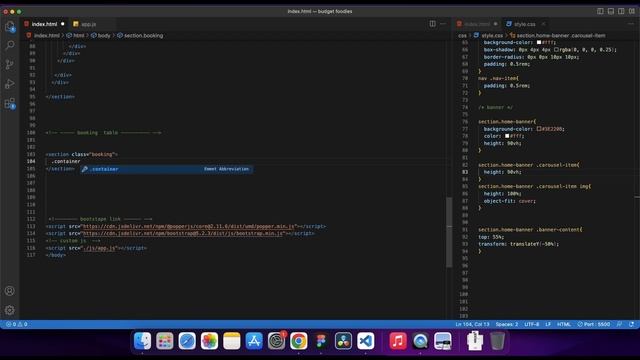Click the left editor vertical scrollbar

click(x=449, y=232)
